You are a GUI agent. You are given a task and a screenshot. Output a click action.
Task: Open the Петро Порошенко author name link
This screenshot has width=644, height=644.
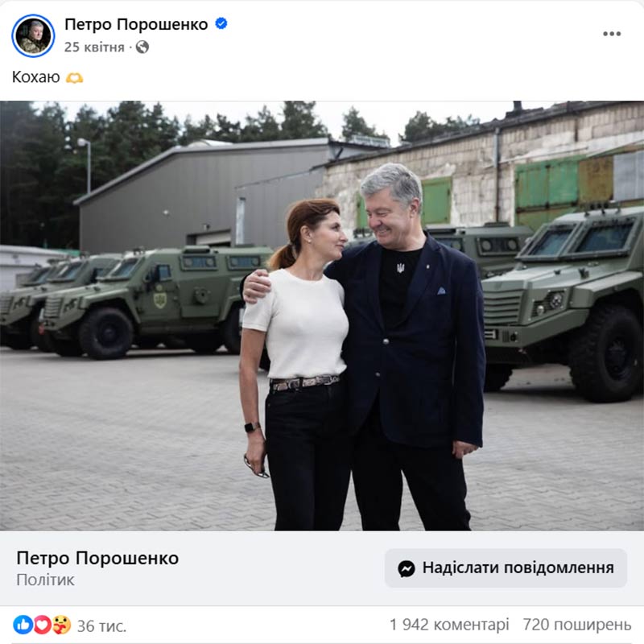point(136,24)
